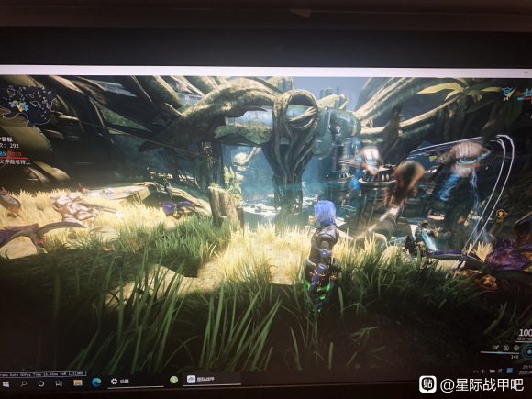This screenshot has height=399, width=532.
Task: Click the circular energy orb indicator
Action: click(x=526, y=352)
